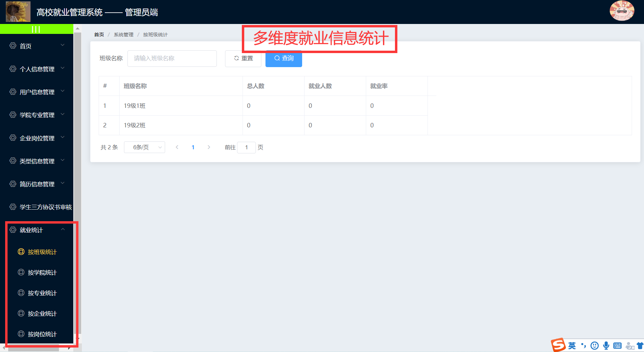This screenshot has width=644, height=352.
Task: Click the sidebar collapse hamburger bar
Action: point(36,29)
